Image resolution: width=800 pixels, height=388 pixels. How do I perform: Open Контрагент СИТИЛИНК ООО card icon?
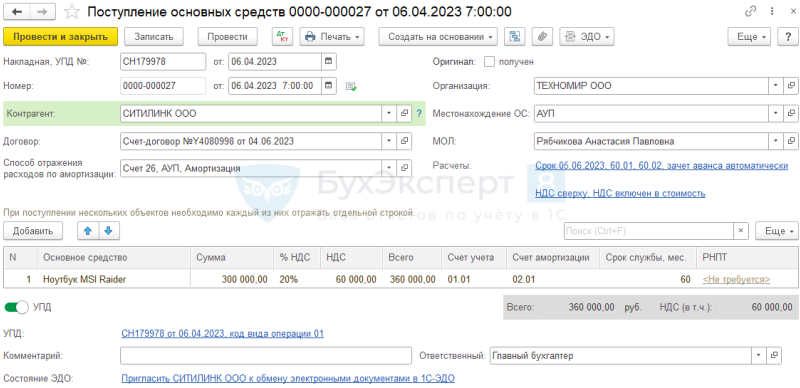pos(404,114)
